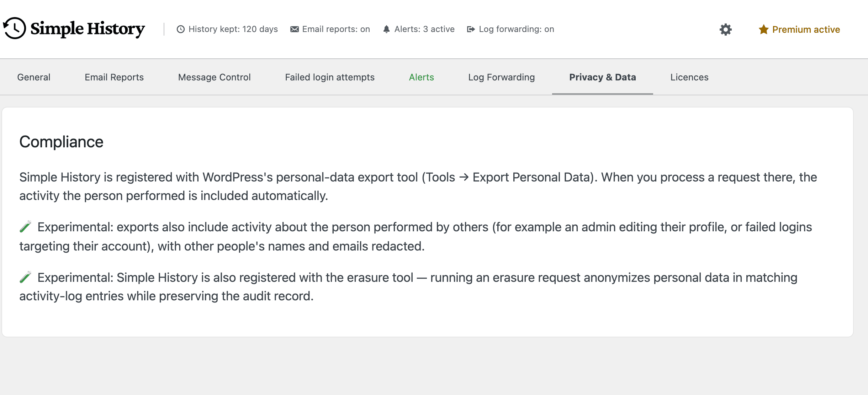
Task: Select the Privacy & Data tab
Action: click(603, 77)
